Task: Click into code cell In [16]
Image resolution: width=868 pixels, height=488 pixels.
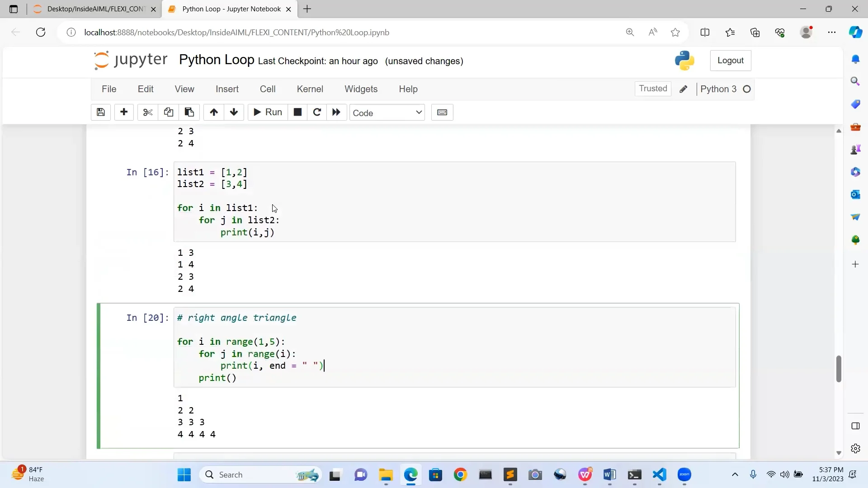Action: (454, 202)
